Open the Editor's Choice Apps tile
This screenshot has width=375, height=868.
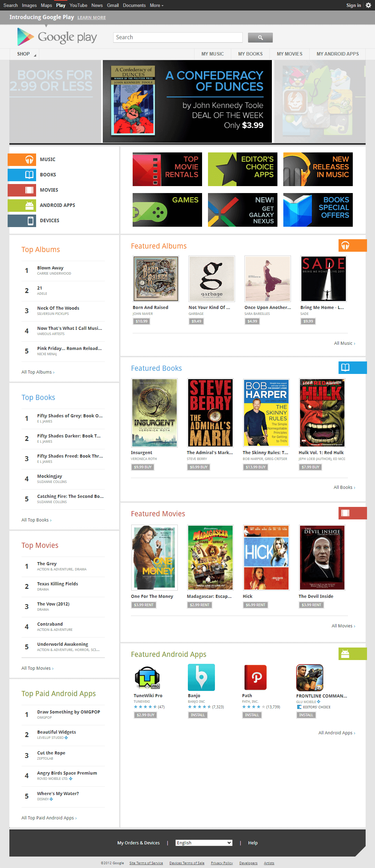(x=243, y=169)
